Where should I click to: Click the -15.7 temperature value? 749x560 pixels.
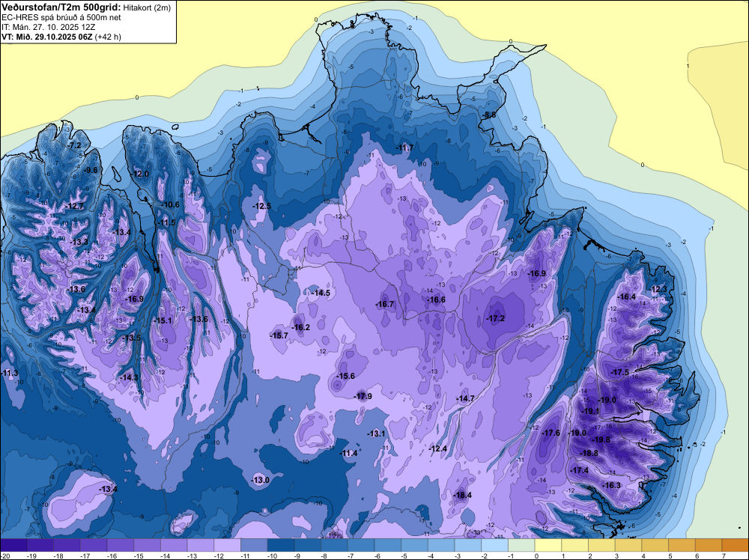tap(279, 335)
